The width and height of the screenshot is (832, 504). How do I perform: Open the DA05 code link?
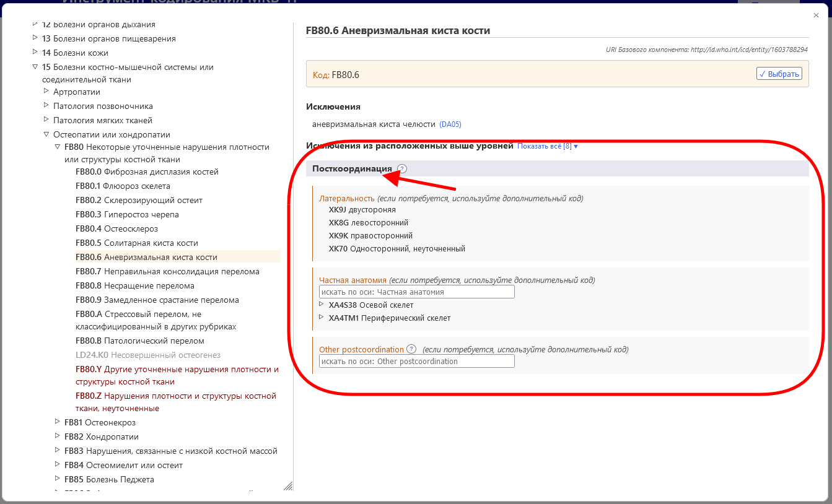450,124
